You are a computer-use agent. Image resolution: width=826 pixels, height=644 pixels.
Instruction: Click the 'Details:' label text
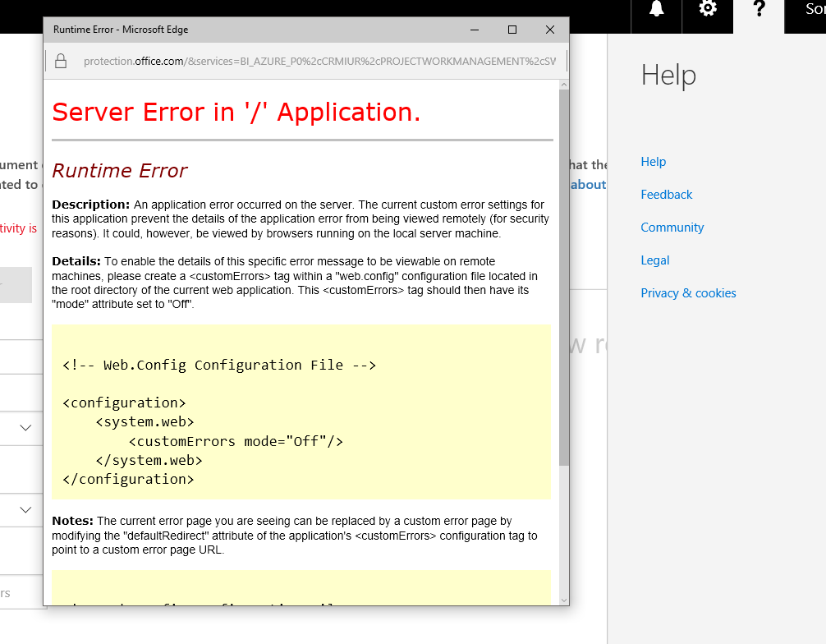76,261
